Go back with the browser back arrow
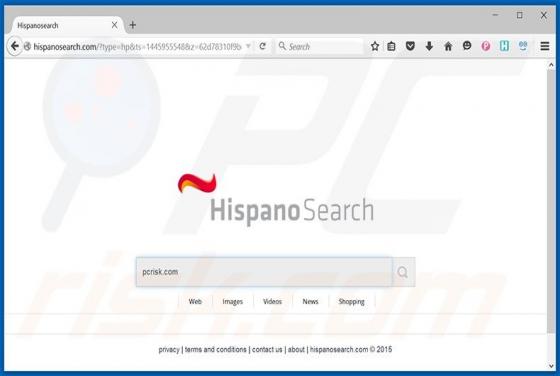Screen dimensions: 560x376 tap(15, 46)
